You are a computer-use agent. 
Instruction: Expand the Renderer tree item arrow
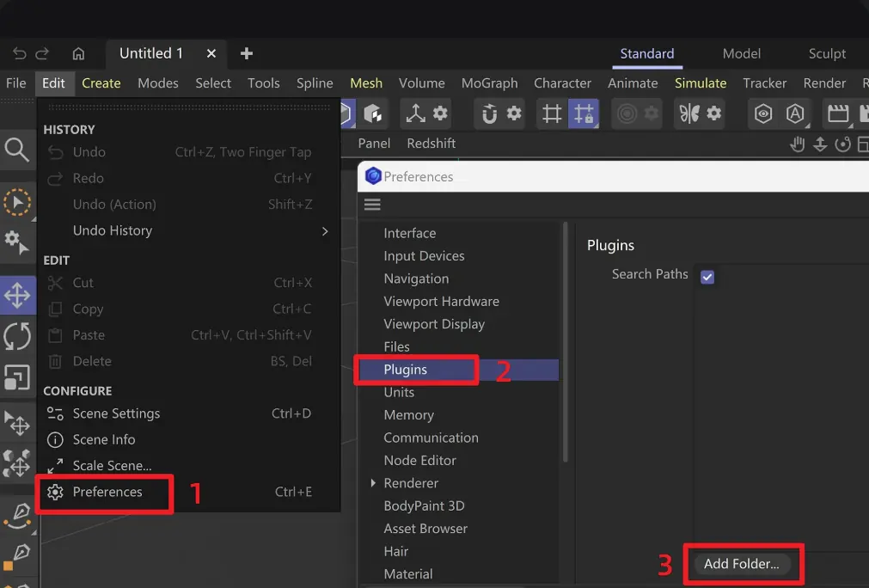[374, 483]
